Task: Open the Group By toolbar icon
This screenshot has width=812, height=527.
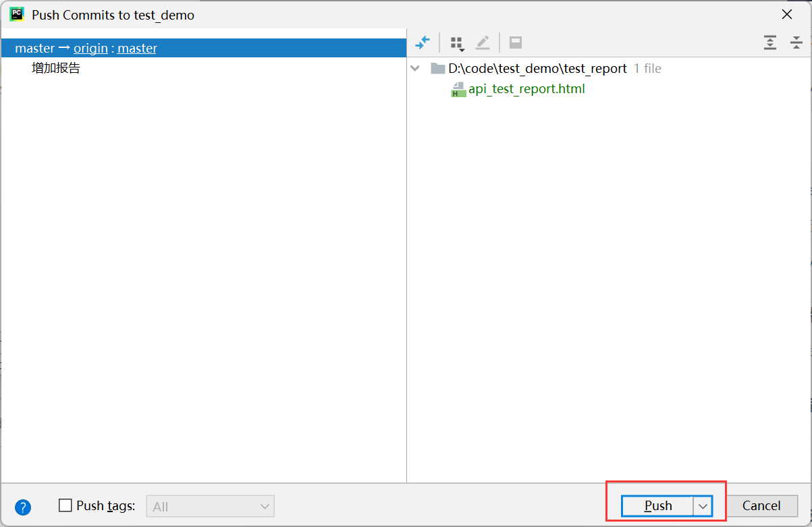Action: (457, 43)
